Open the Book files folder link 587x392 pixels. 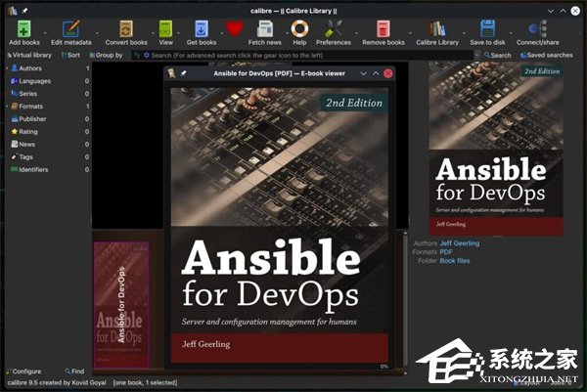click(455, 261)
